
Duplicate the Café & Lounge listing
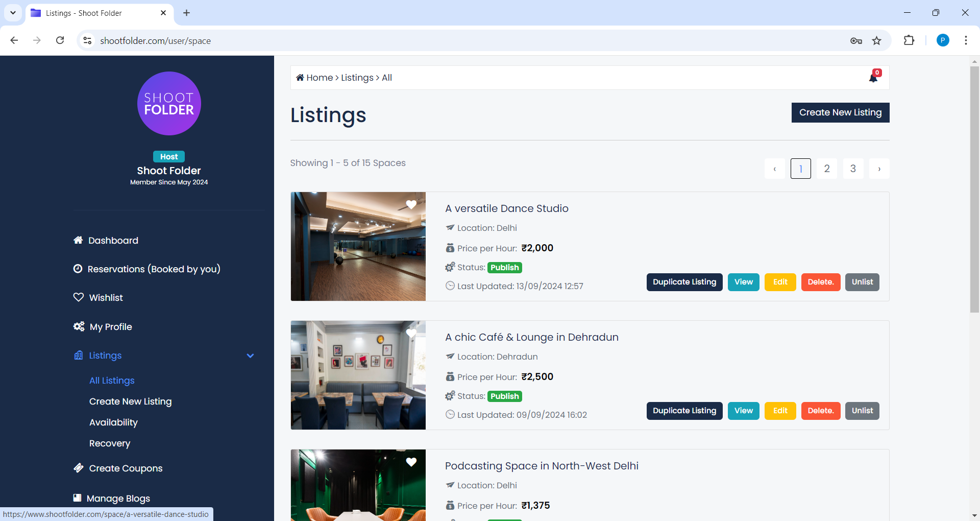(x=684, y=411)
